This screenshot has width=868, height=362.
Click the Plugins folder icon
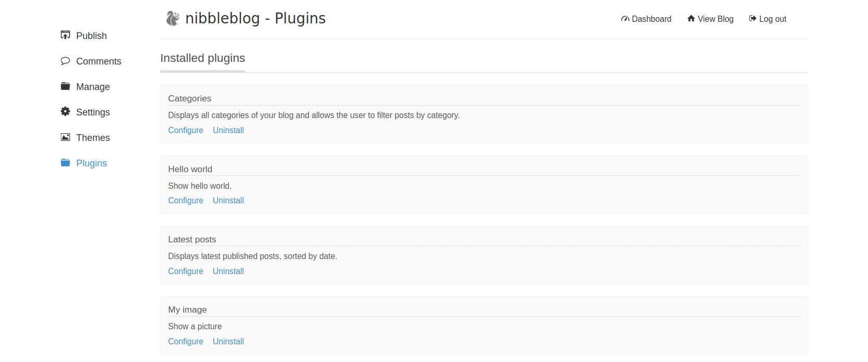tap(66, 163)
